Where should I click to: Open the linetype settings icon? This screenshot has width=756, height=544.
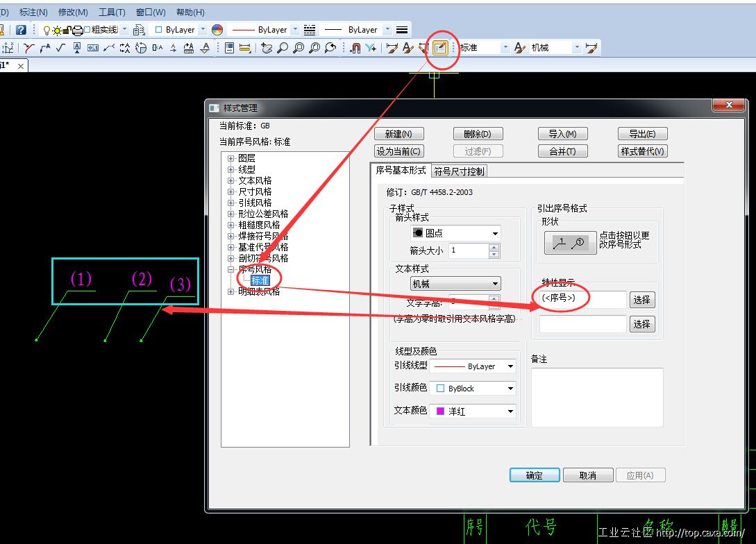point(310,30)
